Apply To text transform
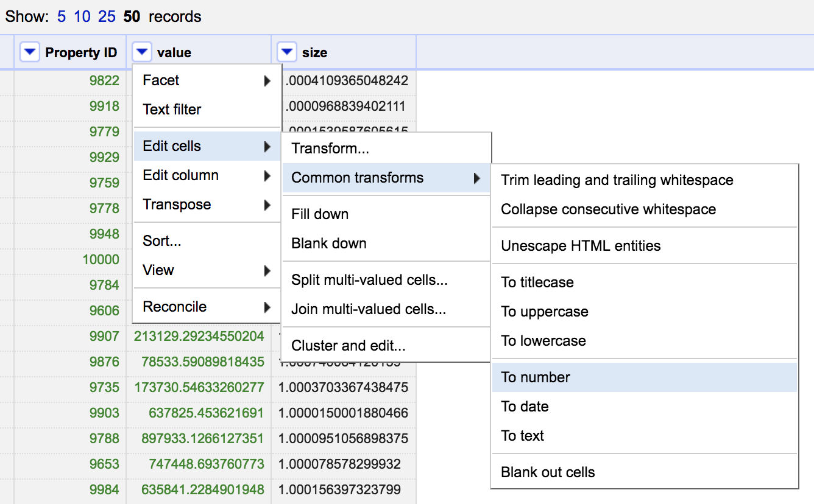Screen dimensions: 814x504 pos(645,436)
